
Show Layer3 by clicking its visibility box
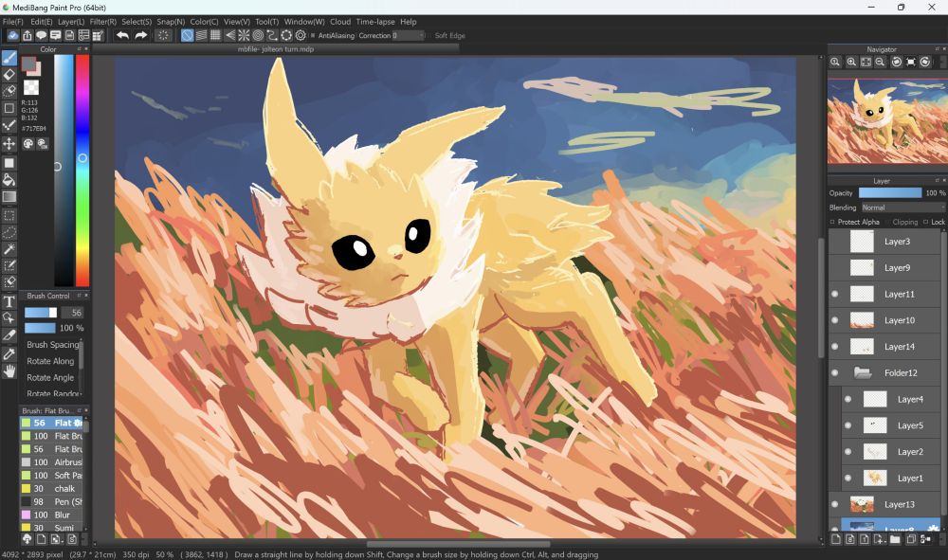[x=835, y=242]
